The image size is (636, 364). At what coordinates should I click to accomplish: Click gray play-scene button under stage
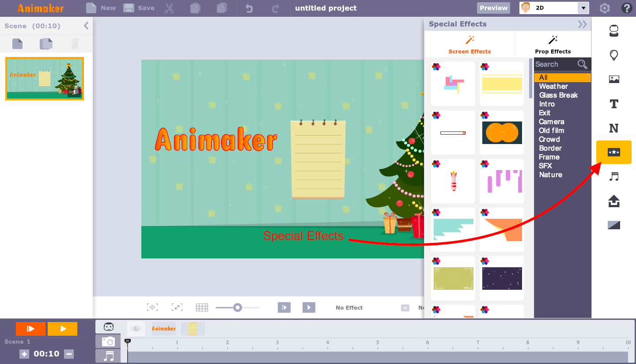[284, 307]
